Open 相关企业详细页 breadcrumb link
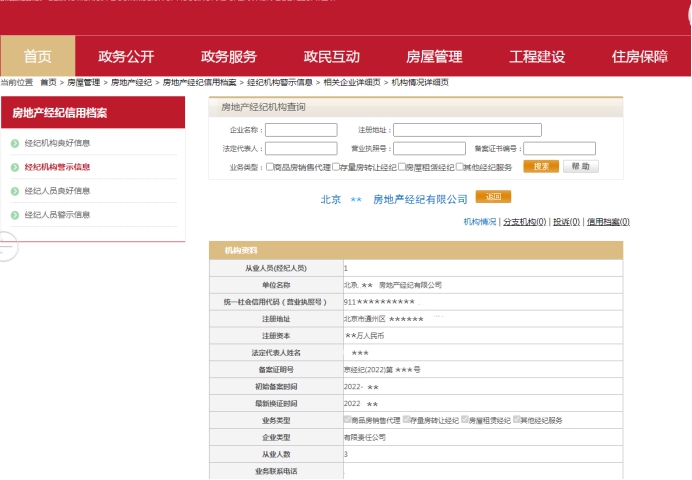 352,82
